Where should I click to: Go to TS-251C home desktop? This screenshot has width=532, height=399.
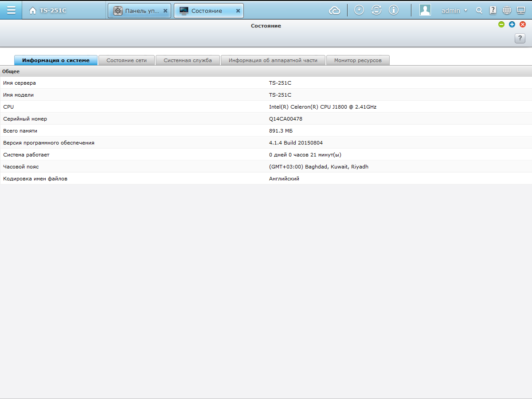(x=48, y=10)
